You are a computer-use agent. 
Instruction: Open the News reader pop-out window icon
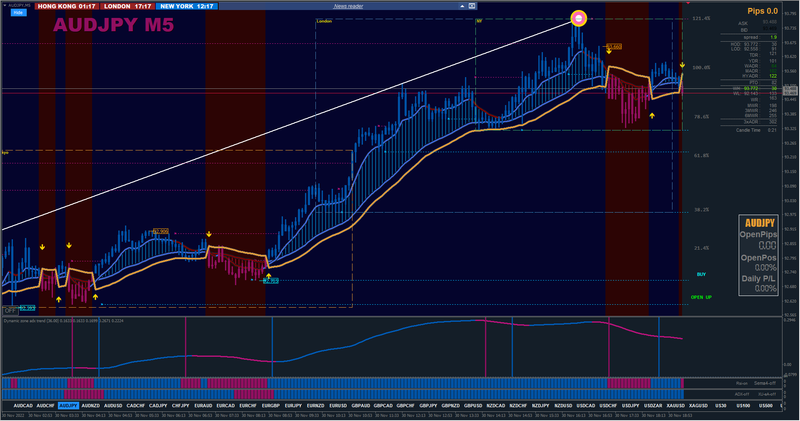472,6
